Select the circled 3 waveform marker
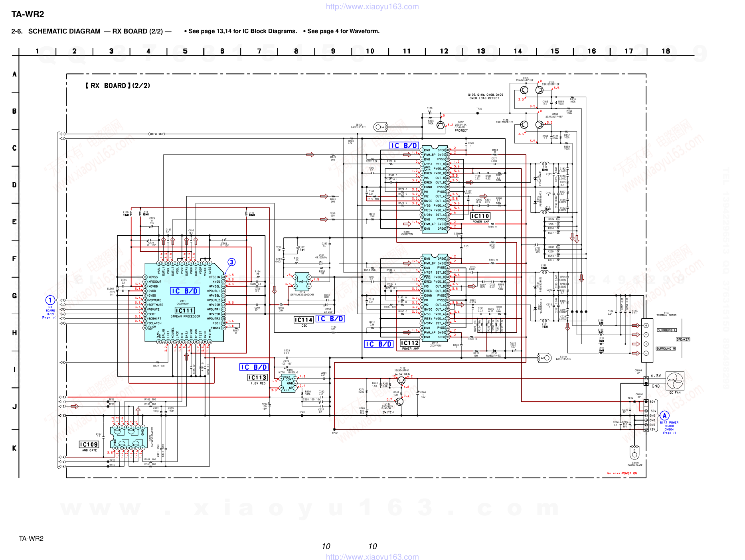The height and width of the screenshot is (560, 745). pyautogui.click(x=231, y=262)
